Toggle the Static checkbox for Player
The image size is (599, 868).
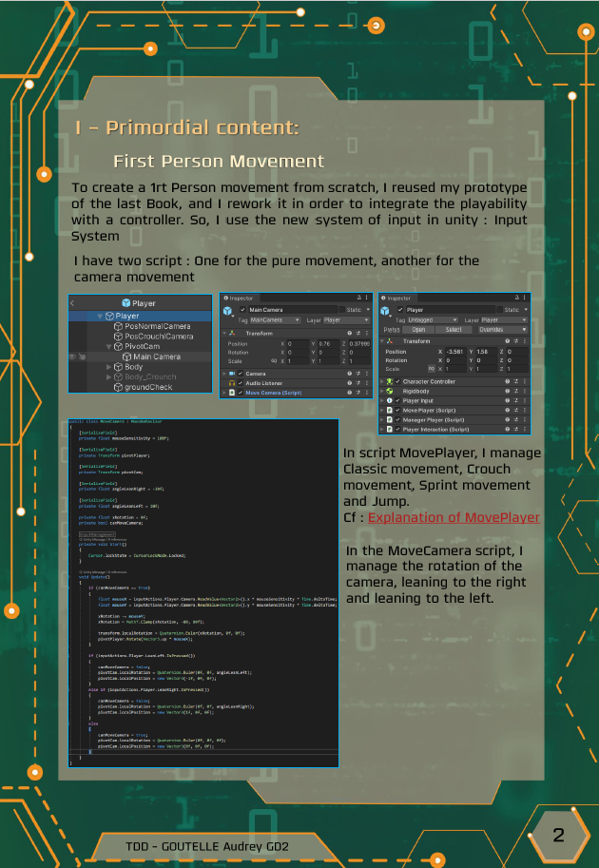click(x=500, y=310)
